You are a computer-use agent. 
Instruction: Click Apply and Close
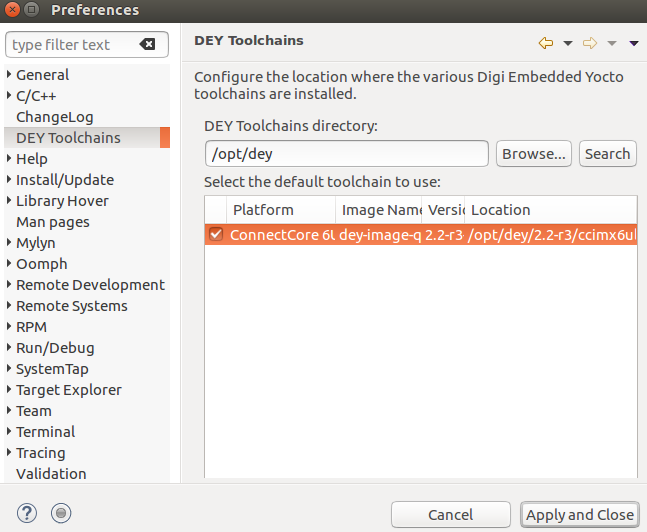(580, 515)
